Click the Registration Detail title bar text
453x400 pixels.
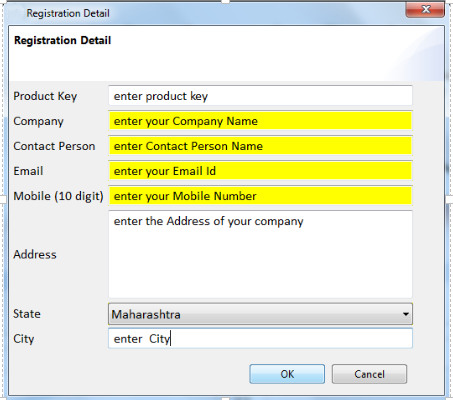click(68, 13)
